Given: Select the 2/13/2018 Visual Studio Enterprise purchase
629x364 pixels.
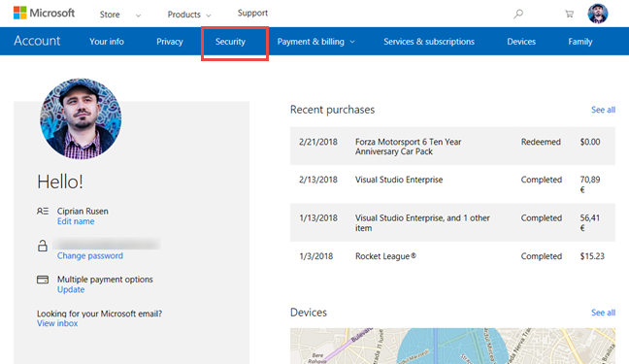Looking at the screenshot, I should (x=452, y=184).
